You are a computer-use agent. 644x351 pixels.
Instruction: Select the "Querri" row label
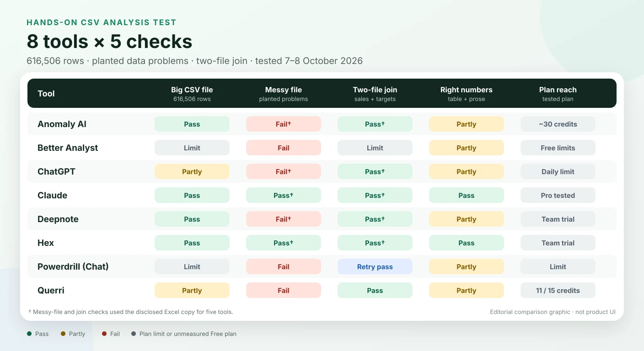point(51,291)
